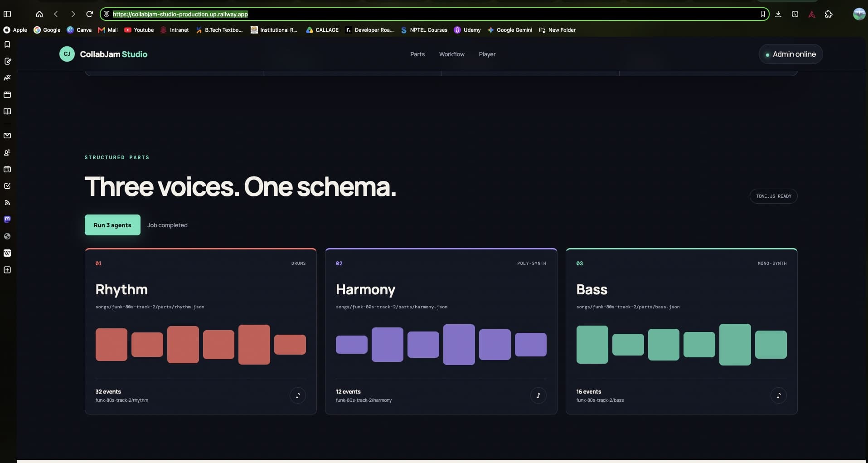Image resolution: width=868 pixels, height=463 pixels.
Task: Click the 32 events label
Action: pos(108,392)
